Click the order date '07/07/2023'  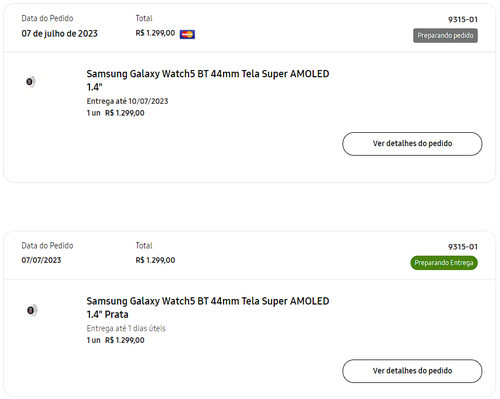[41, 260]
